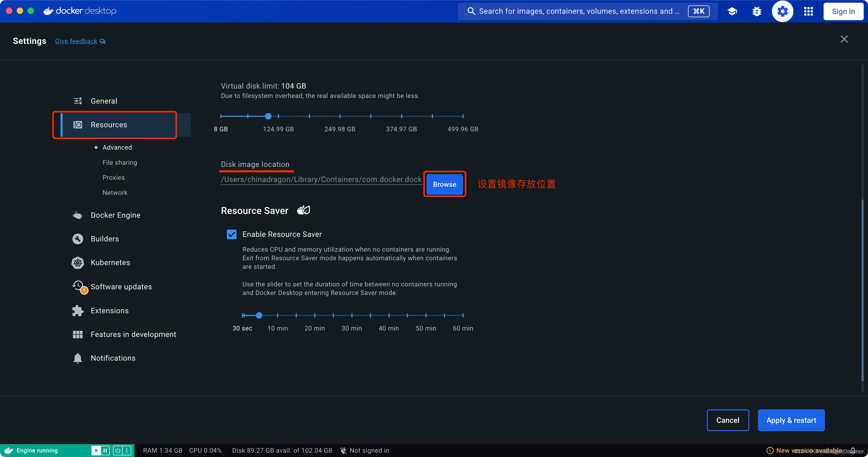Select the File sharing sub-tab
Image resolution: width=868 pixels, height=457 pixels.
tap(120, 162)
